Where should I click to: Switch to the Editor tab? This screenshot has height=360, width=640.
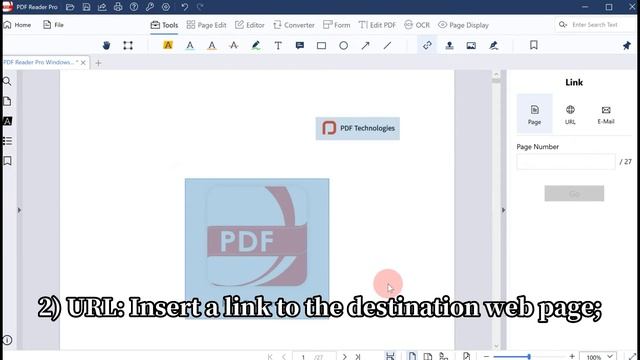pos(250,25)
